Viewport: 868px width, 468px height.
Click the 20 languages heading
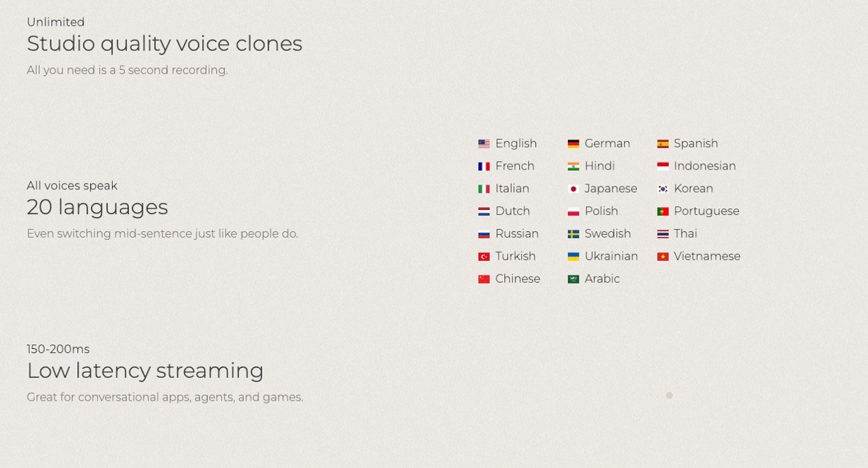(x=97, y=207)
